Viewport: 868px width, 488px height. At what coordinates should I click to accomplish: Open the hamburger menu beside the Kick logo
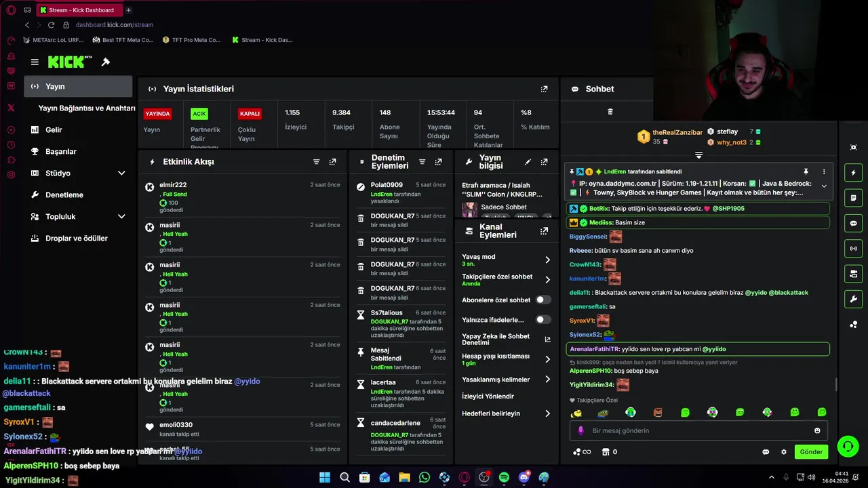(35, 62)
